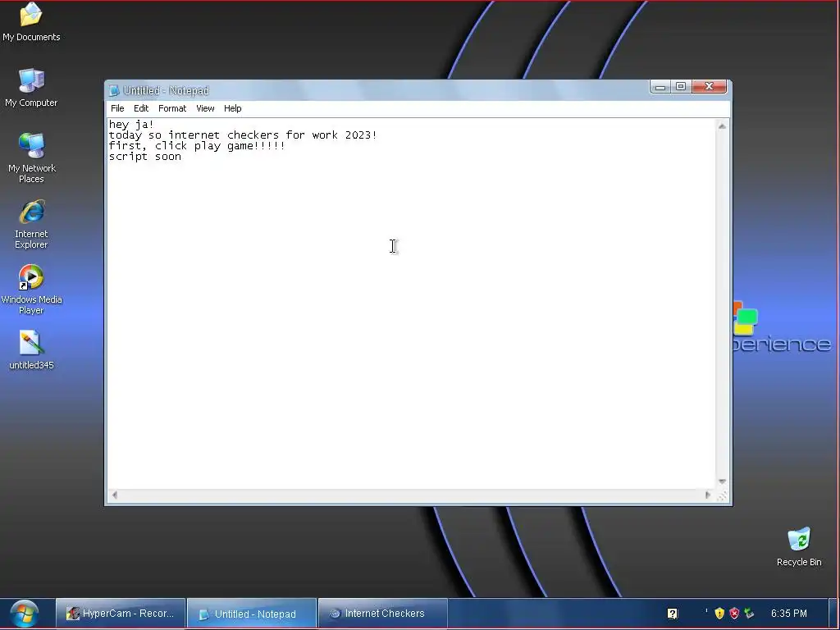
Task: Click the text line 'hey ja!'
Action: click(131, 125)
